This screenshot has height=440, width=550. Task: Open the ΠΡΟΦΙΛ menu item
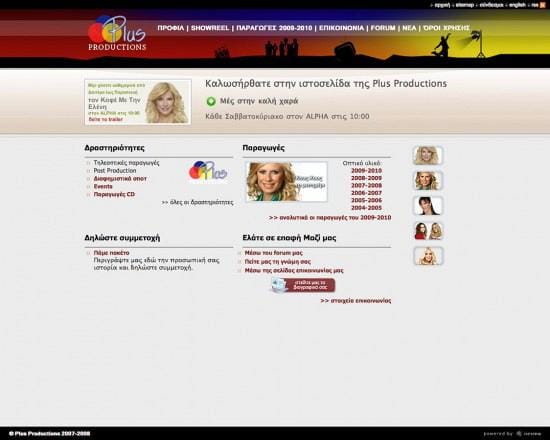coord(170,28)
